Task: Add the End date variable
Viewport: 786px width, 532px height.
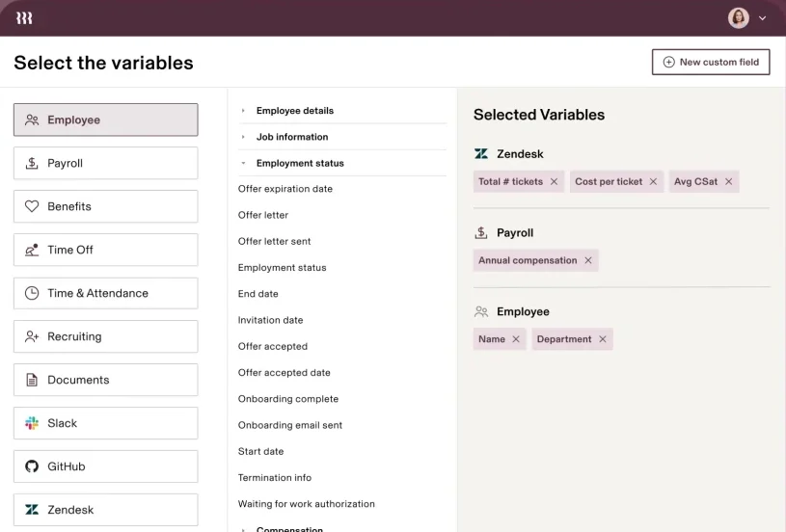Action: pyautogui.click(x=258, y=294)
